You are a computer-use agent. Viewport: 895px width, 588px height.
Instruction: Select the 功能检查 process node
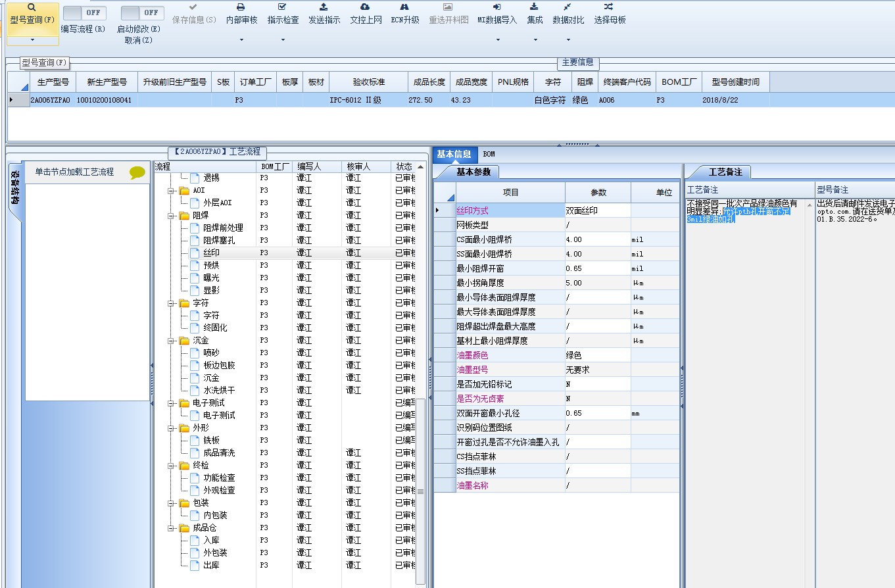coord(219,478)
